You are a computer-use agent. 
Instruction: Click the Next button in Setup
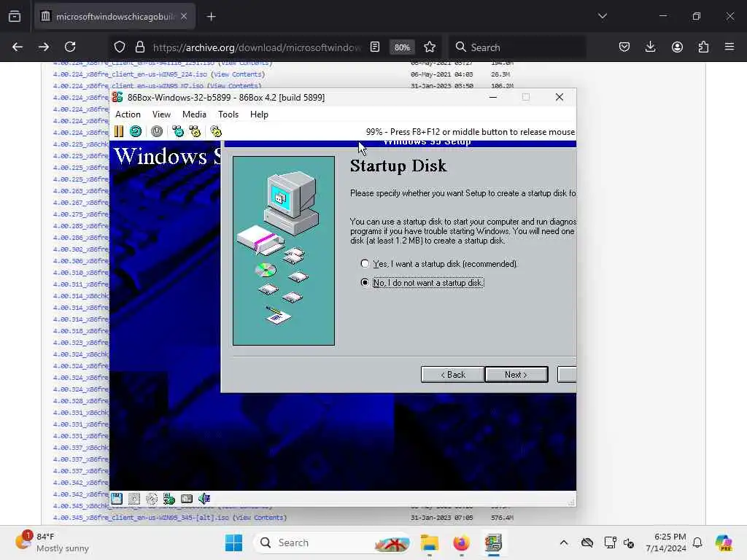516,375
